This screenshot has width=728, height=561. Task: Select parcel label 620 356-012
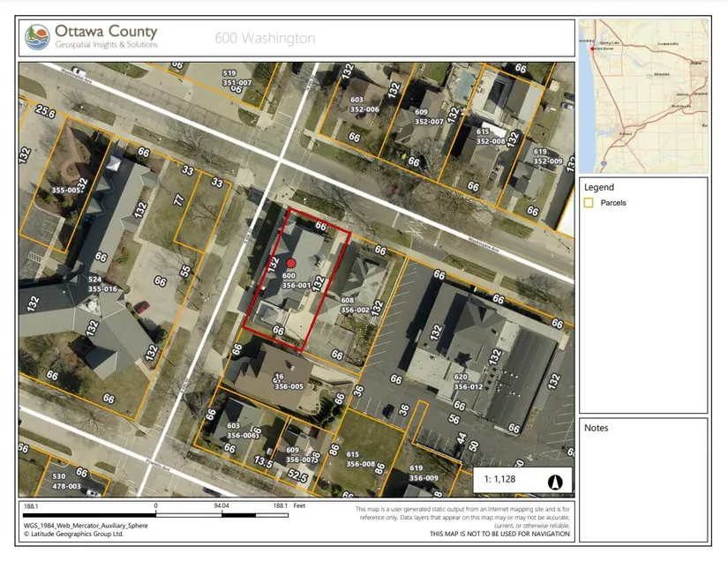pos(469,381)
